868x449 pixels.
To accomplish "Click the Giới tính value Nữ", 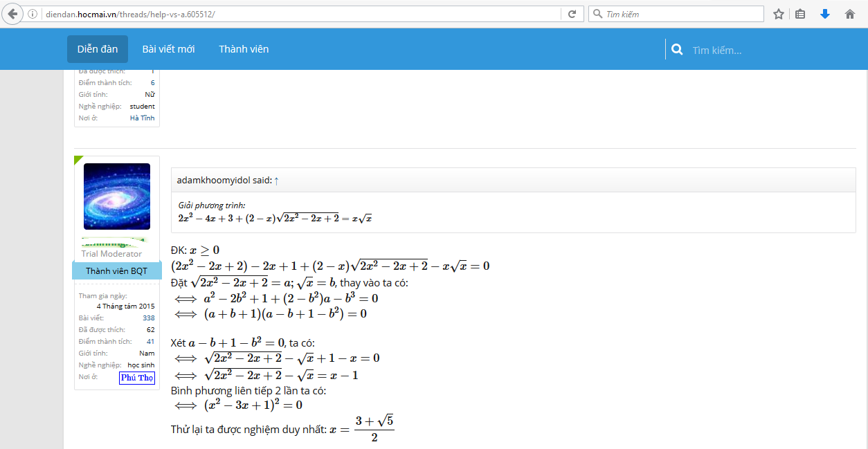I will 150,95.
